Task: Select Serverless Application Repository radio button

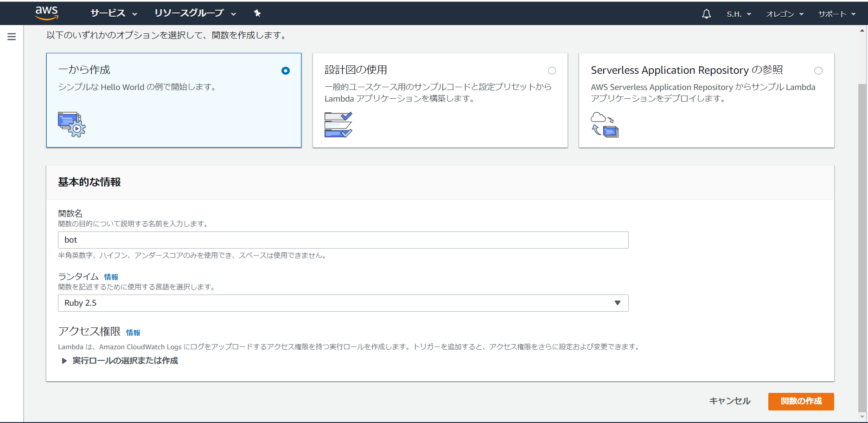Action: 818,70
